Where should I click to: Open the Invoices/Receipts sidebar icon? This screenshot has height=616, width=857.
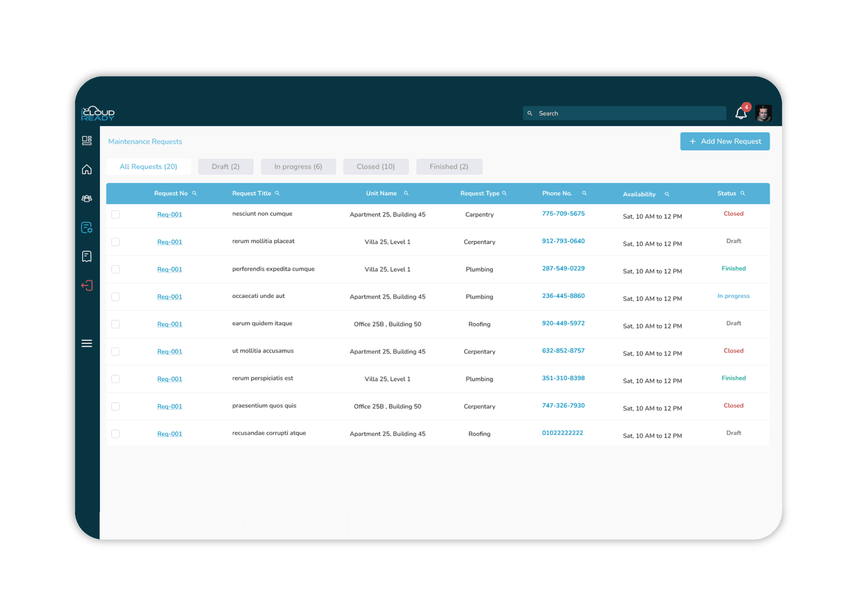(x=87, y=256)
